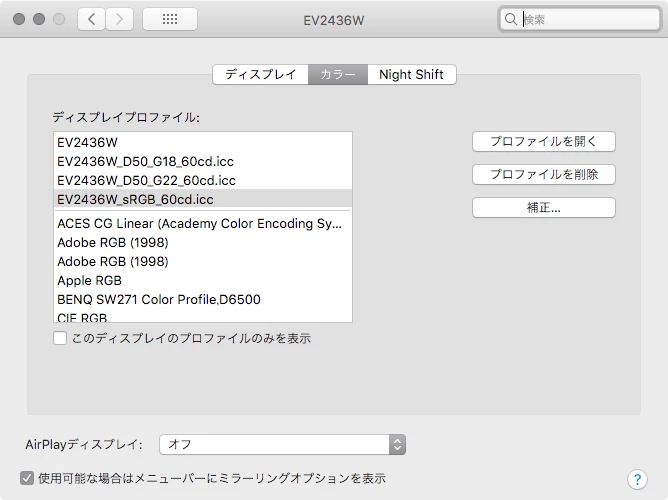Image resolution: width=668 pixels, height=500 pixels.
Task: Switch to the Night Shift tab
Action: (x=412, y=75)
